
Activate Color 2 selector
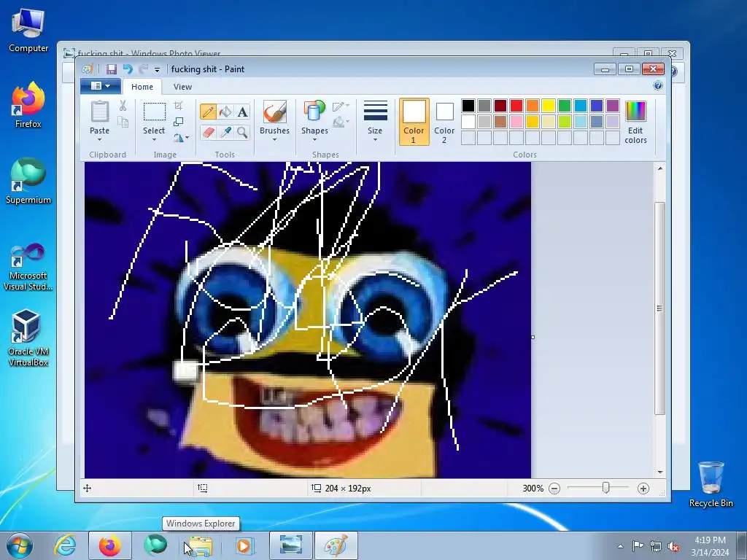tap(444, 122)
